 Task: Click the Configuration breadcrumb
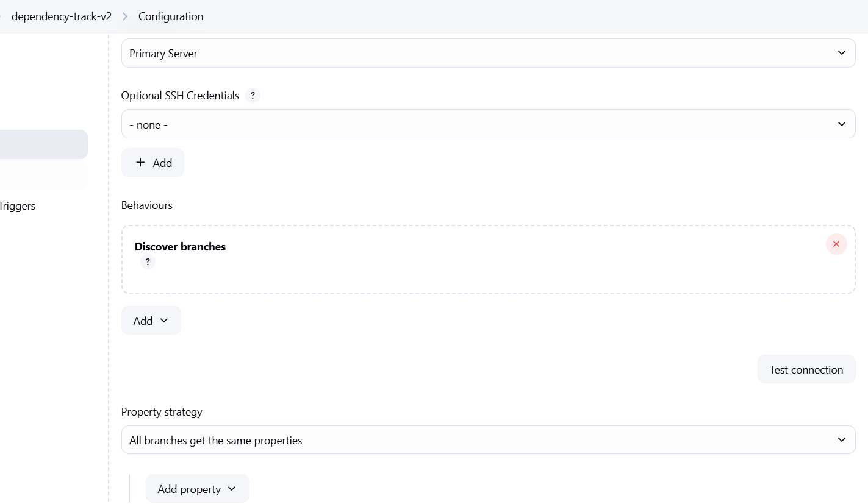[171, 16]
